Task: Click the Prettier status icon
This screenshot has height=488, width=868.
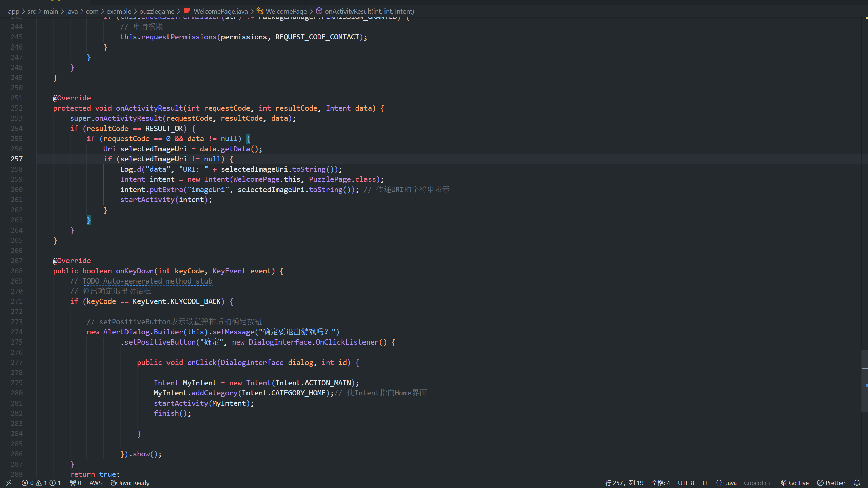Action: pos(820,483)
